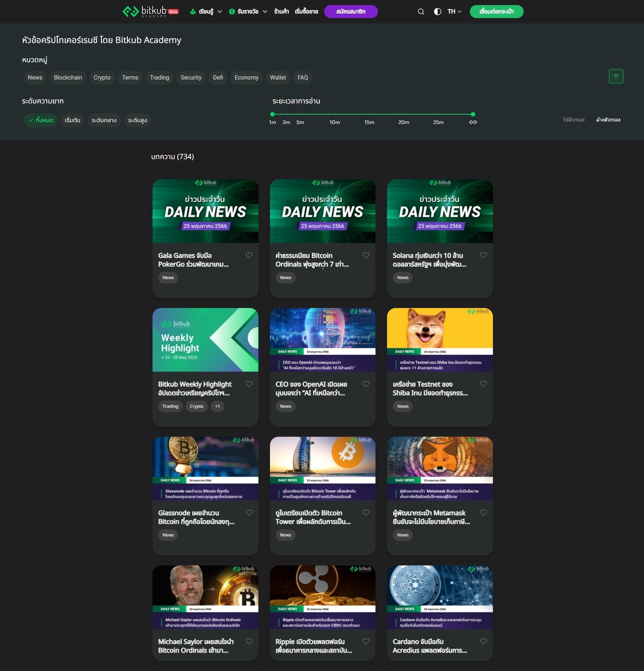The height and width of the screenshot is (671, 644).
Task: Select the FAQ category chip
Action: click(303, 78)
